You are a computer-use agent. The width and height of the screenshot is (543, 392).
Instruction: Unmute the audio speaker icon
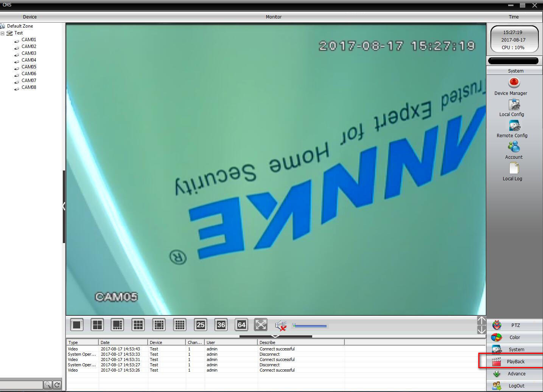pyautogui.click(x=281, y=325)
